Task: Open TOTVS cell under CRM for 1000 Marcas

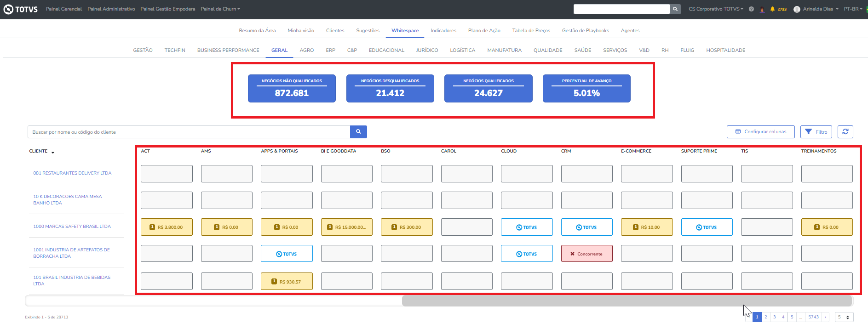Action: pyautogui.click(x=587, y=227)
